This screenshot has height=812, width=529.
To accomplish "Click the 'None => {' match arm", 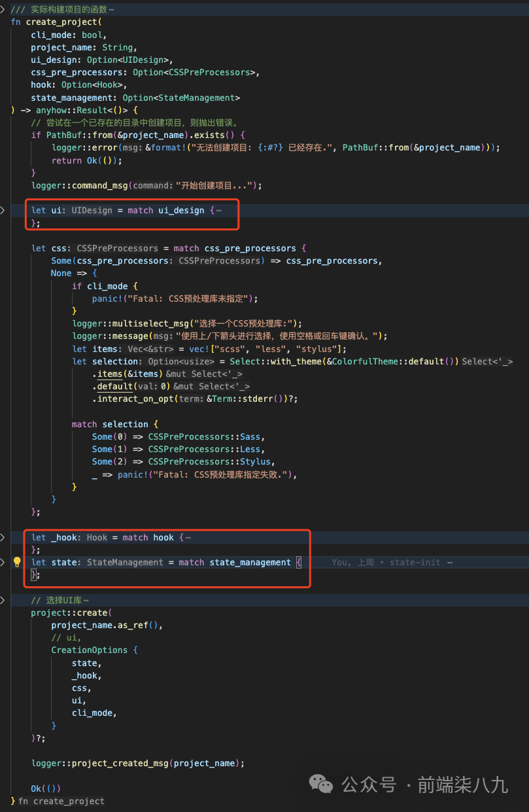I will click(74, 273).
